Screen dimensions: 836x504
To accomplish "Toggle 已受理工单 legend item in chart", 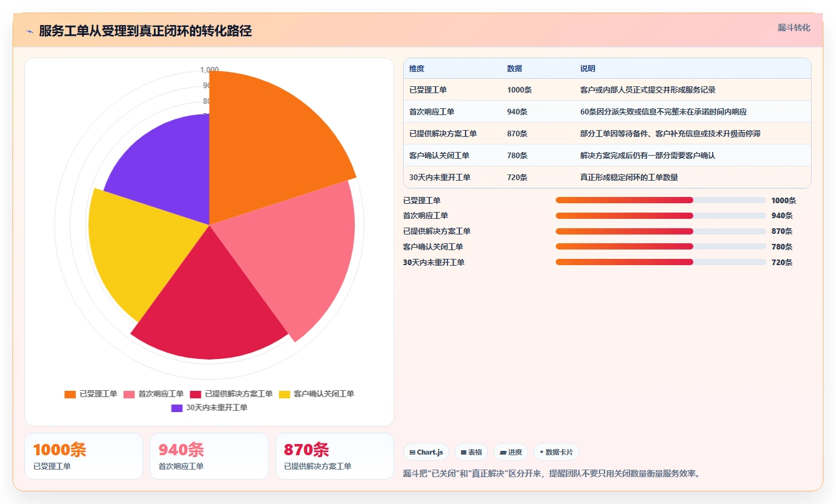I will pyautogui.click(x=91, y=394).
